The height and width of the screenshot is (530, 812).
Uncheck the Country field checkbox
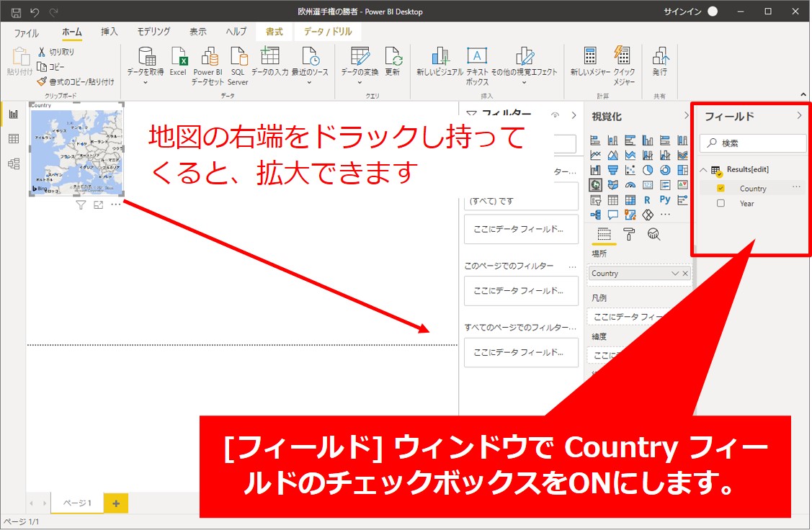[x=720, y=189]
